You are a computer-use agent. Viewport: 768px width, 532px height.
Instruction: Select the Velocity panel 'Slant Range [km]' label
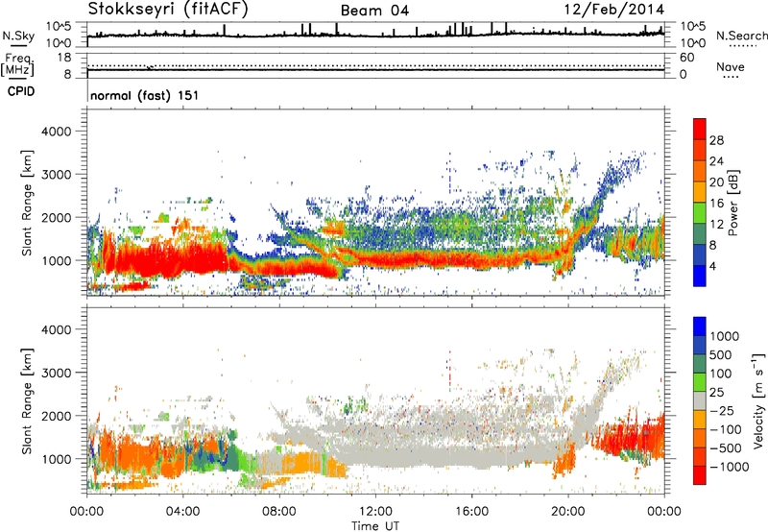click(x=27, y=400)
